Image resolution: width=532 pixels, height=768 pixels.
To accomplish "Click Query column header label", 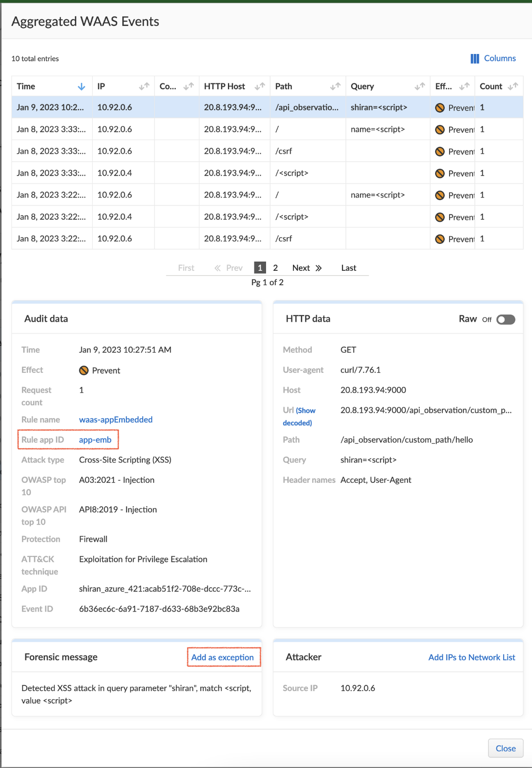I will click(x=362, y=87).
